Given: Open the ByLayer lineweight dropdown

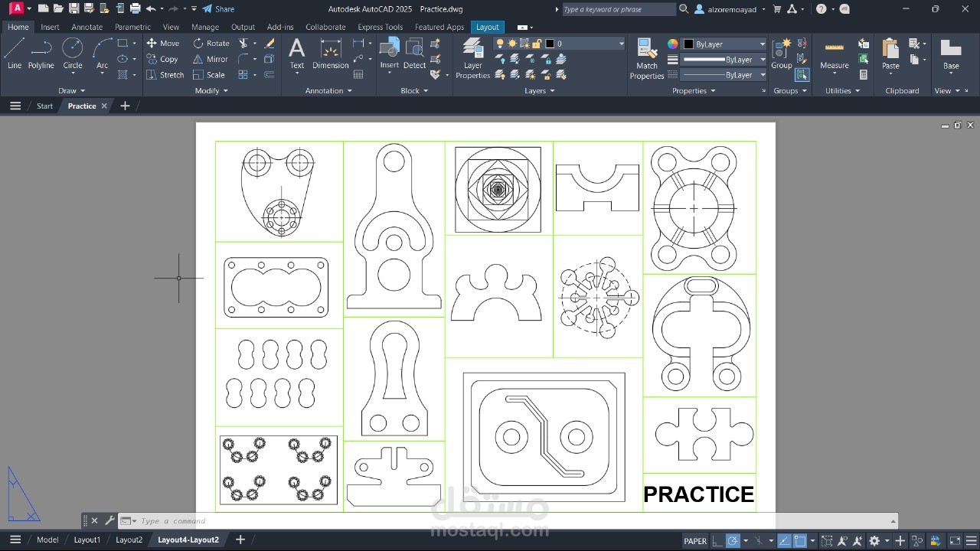Looking at the screenshot, I should point(762,59).
